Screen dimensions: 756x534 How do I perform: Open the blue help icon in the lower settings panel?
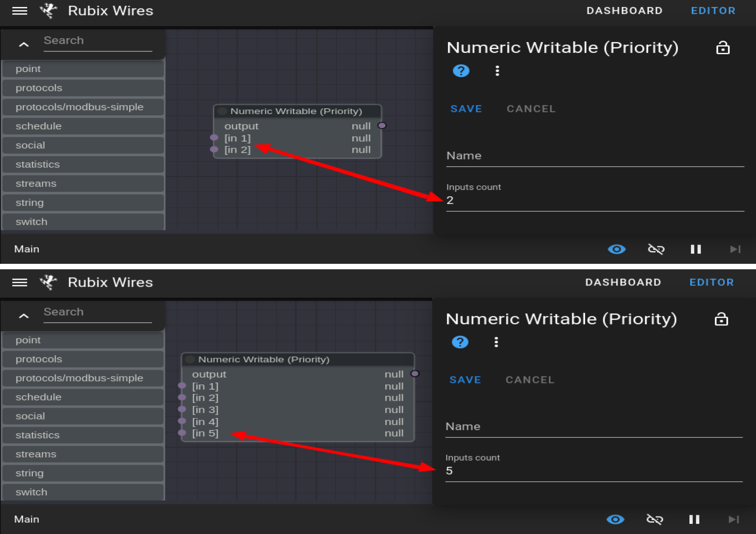[x=460, y=342]
